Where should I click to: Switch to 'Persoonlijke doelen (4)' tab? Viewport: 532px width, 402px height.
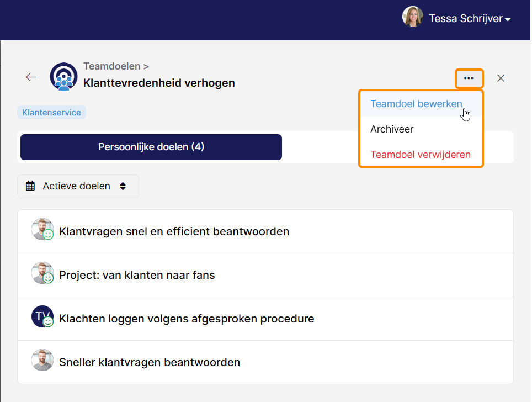pyautogui.click(x=151, y=147)
